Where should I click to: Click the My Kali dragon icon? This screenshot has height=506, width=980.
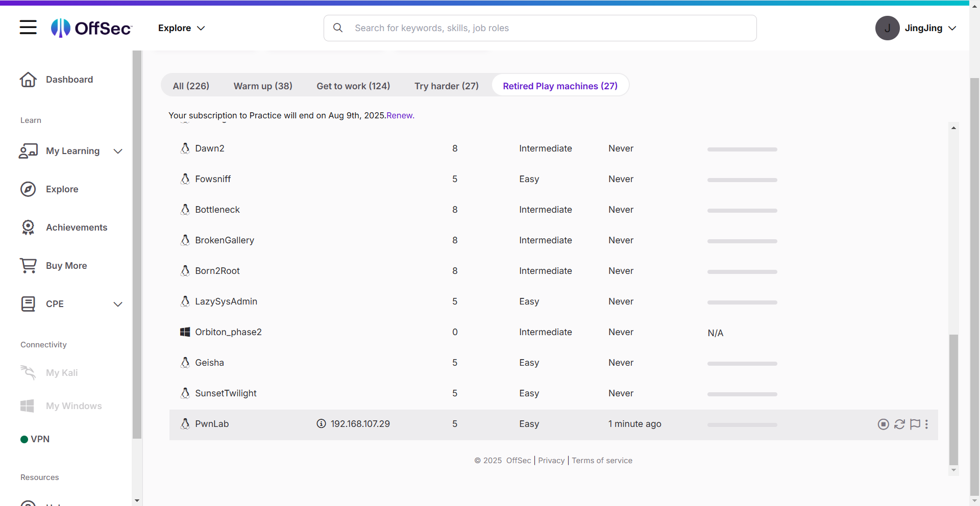pyautogui.click(x=28, y=373)
